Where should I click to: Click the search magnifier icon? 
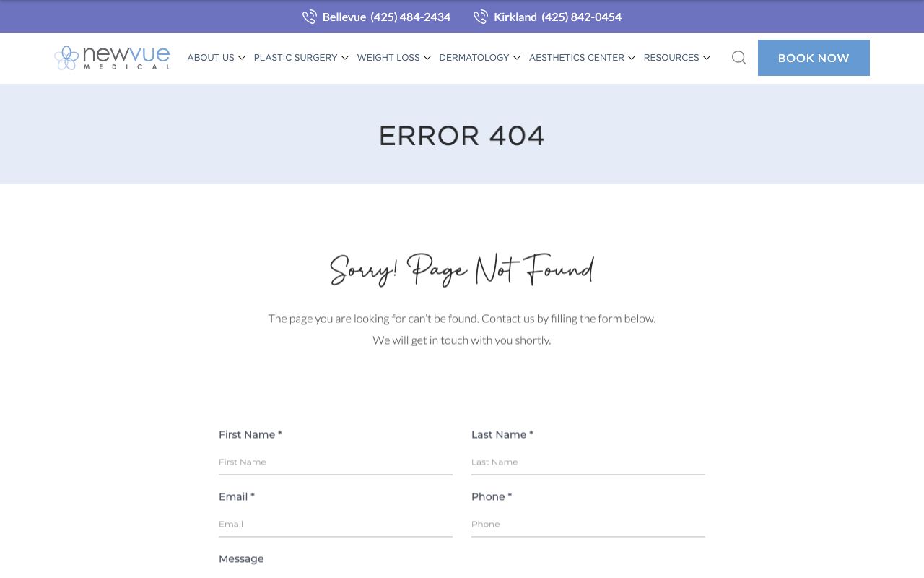tap(738, 58)
